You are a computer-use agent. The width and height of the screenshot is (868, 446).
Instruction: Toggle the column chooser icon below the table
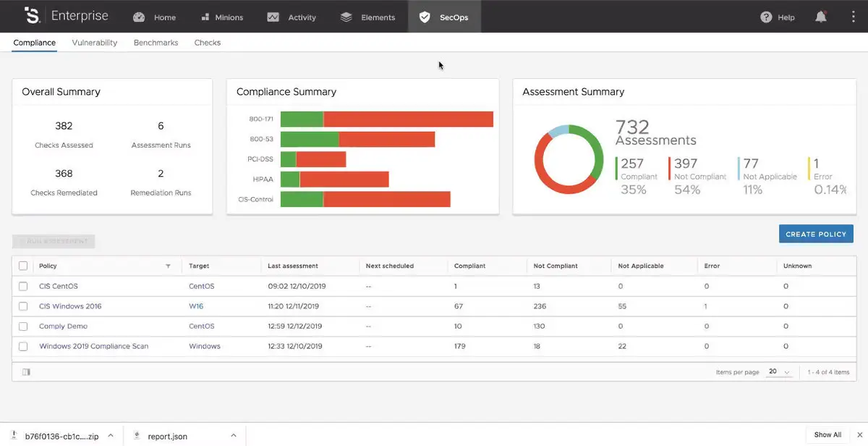(26, 372)
